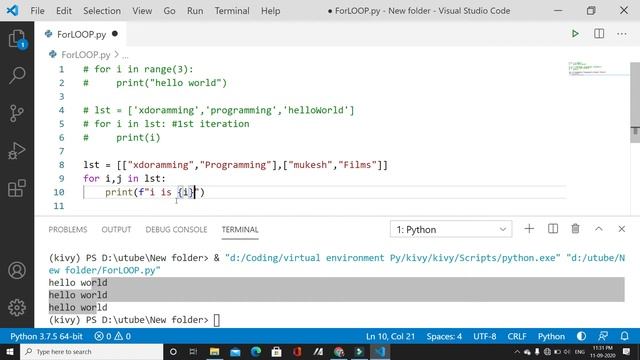Image resolution: width=640 pixels, height=360 pixels.
Task: Run the Python file with the play button
Action: pyautogui.click(x=575, y=33)
